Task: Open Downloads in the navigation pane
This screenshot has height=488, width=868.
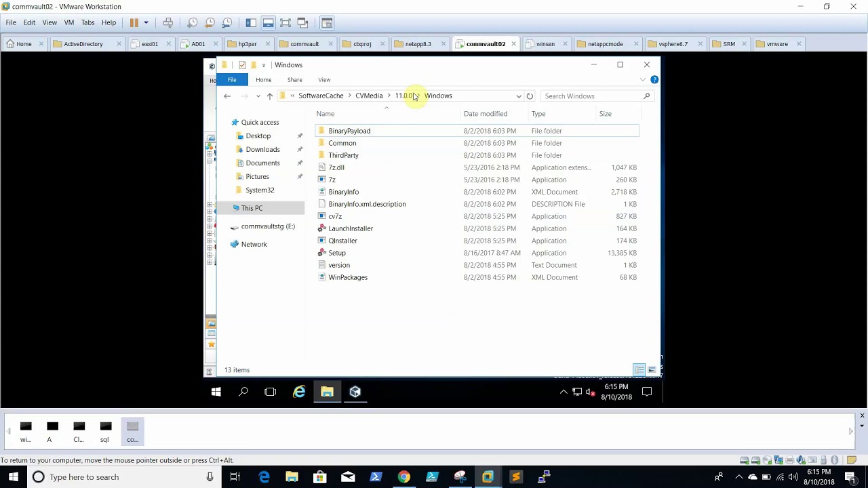Action: click(x=262, y=150)
